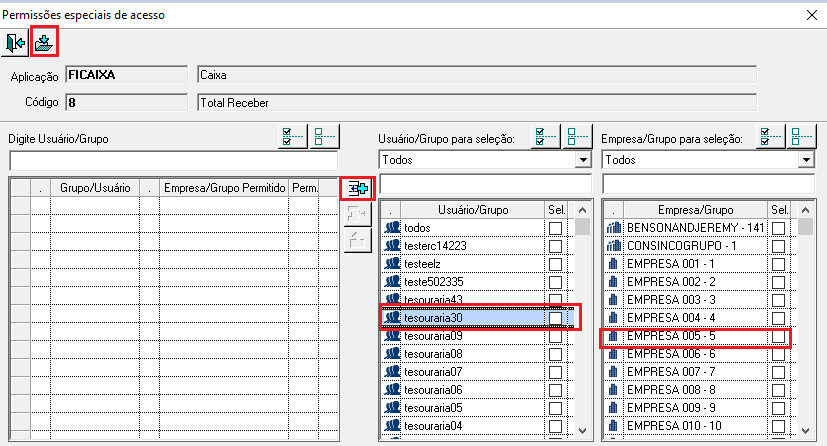
Task: Click the Caixa description field
Action: (477, 75)
